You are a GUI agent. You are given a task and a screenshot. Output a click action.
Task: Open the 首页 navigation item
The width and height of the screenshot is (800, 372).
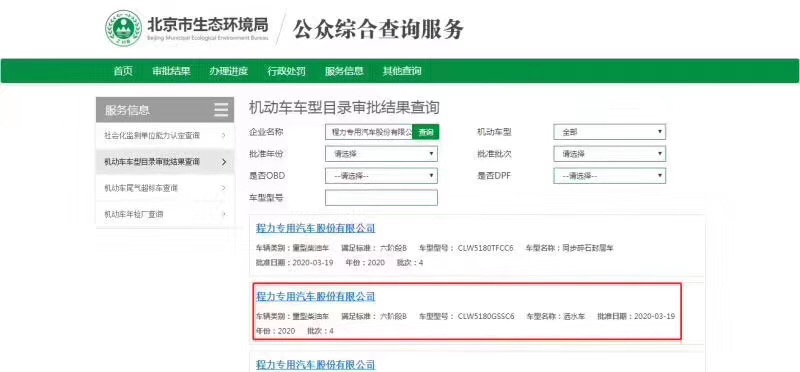(123, 71)
